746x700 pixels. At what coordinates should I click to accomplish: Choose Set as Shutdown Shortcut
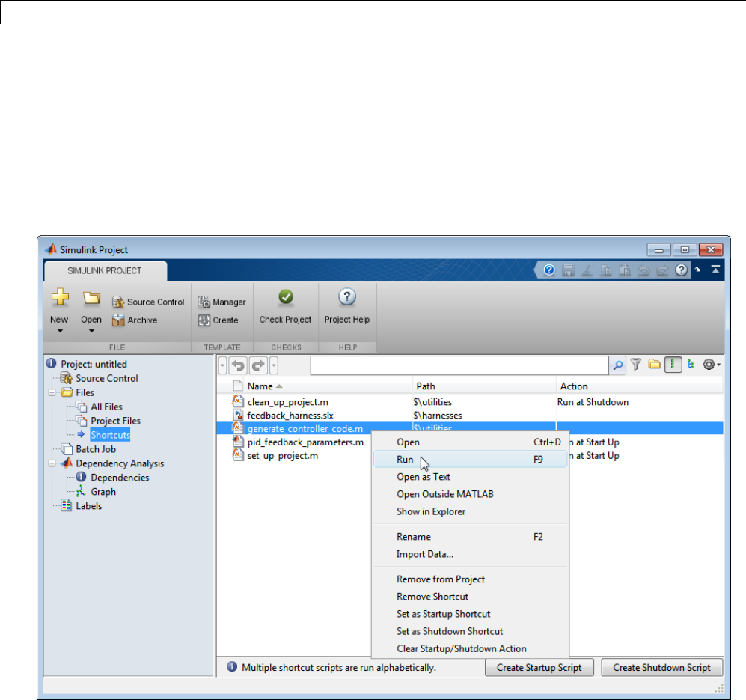[x=470, y=631]
